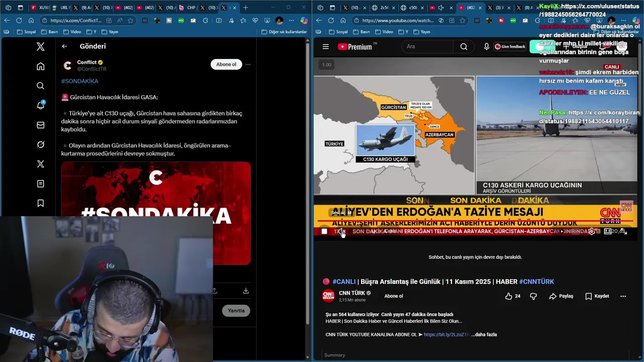Open X home from the X logo
Viewport: 644px width, 362px height.
click(x=41, y=47)
